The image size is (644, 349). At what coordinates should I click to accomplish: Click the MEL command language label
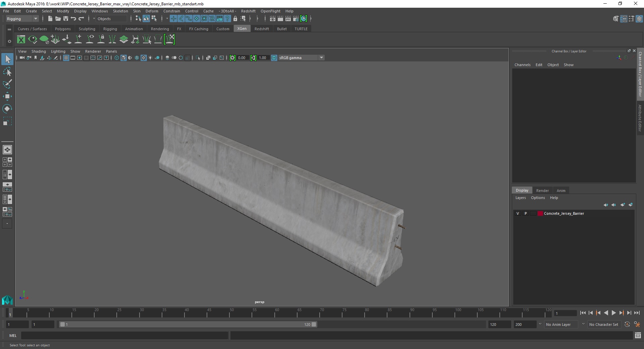[x=13, y=336]
